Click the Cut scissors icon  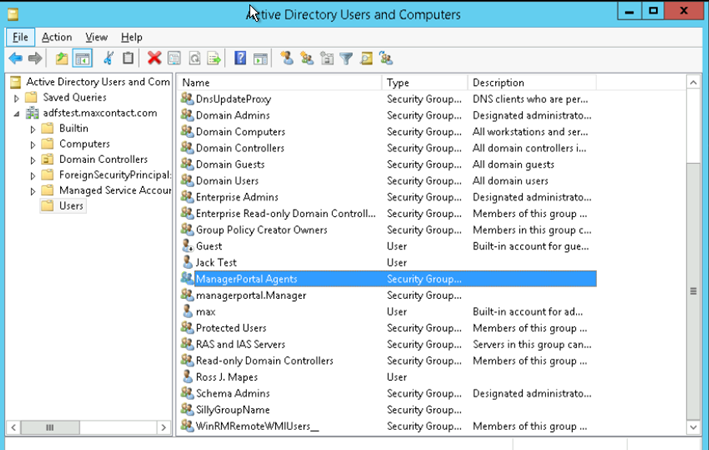(x=109, y=58)
